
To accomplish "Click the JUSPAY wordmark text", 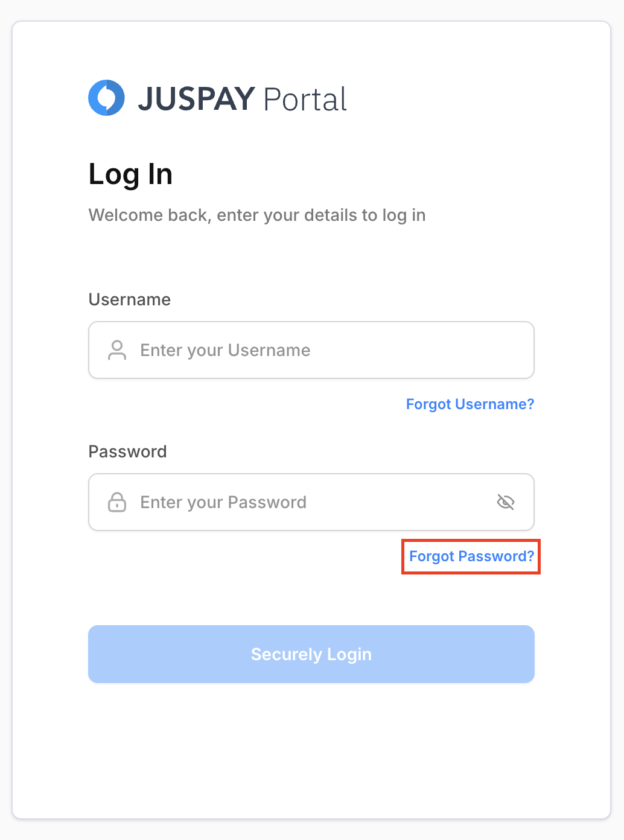I will point(197,99).
